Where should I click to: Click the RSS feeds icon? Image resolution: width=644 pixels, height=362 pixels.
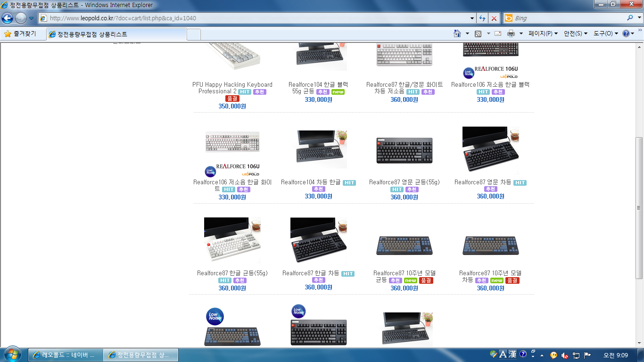click(478, 33)
